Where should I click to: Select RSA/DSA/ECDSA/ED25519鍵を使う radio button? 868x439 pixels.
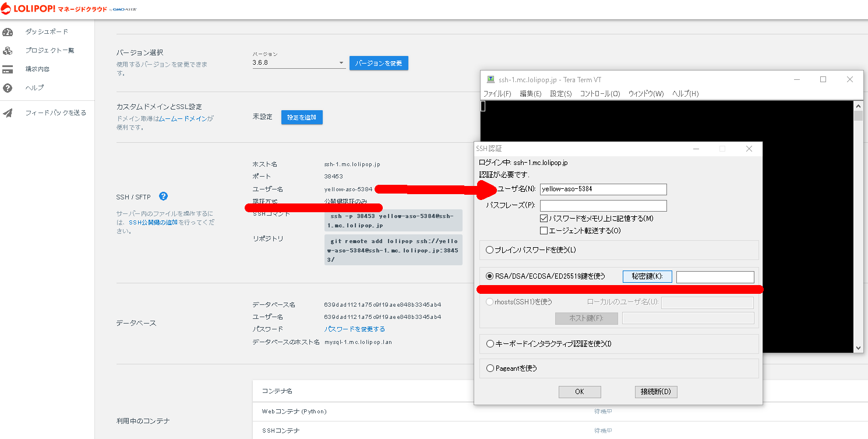click(x=490, y=276)
